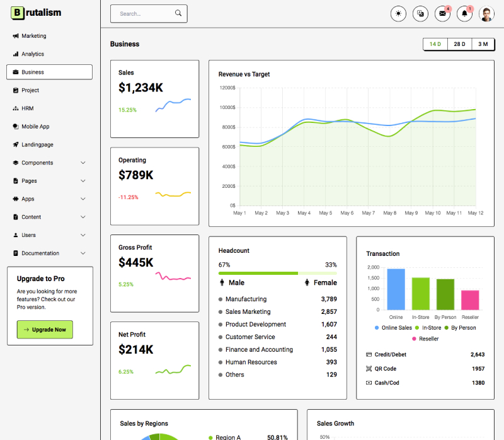
Task: Open the notifications bell icon
Action: pos(464,14)
